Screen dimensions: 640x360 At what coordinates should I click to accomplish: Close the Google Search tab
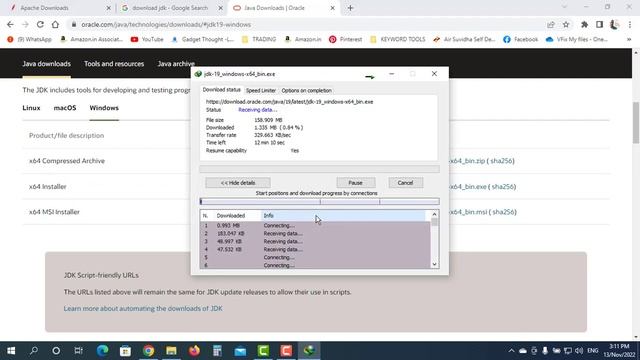220,8
